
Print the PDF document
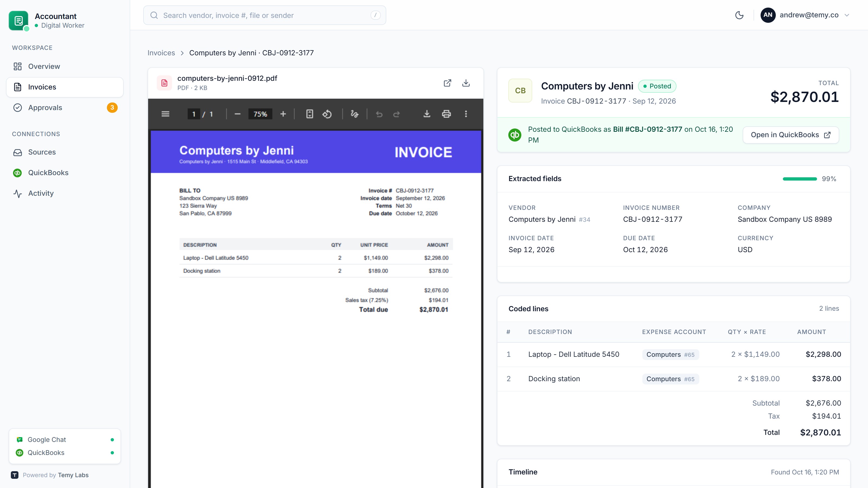click(446, 114)
